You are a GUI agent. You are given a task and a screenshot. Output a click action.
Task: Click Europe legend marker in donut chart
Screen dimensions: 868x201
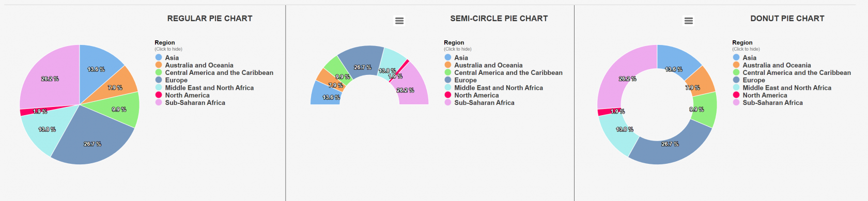tap(736, 80)
